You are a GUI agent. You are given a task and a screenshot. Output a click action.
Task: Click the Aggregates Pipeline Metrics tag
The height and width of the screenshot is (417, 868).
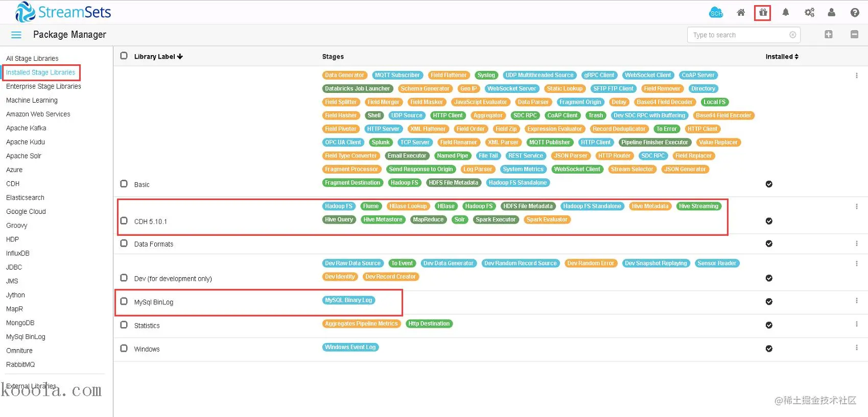(x=361, y=324)
